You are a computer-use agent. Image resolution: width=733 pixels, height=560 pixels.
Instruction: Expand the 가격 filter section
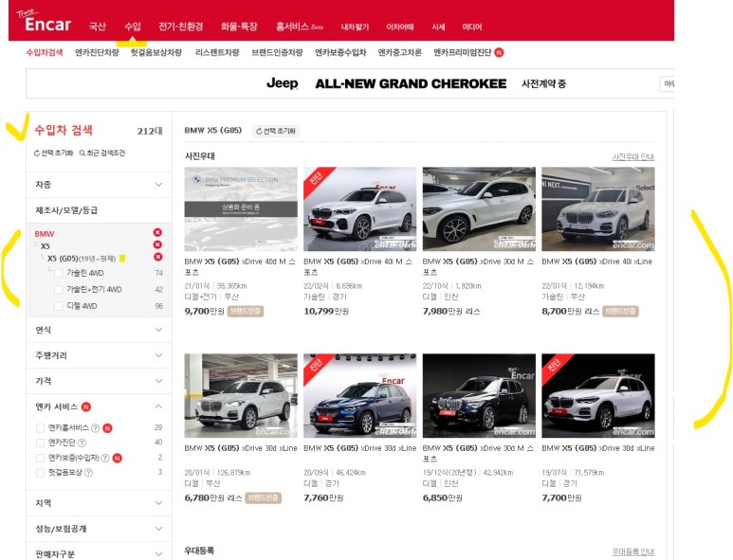99,381
